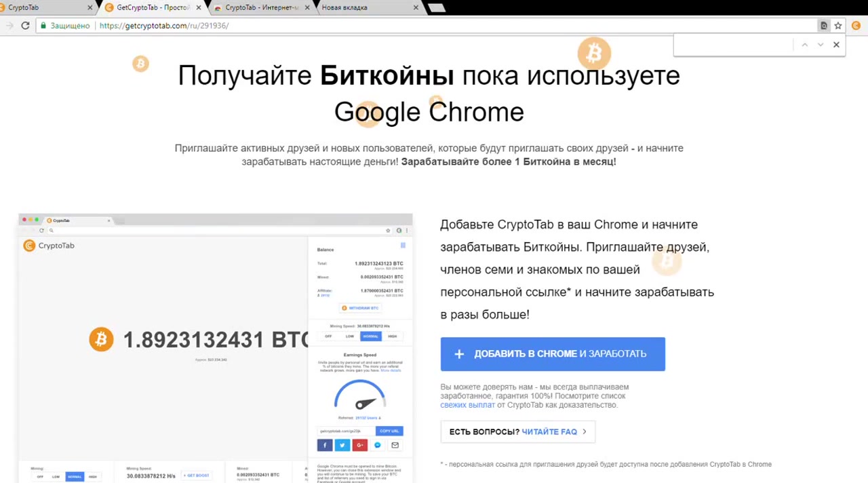Screen dimensions: 868x483
Task: Select the 'Новая вкладка' tab
Action: click(359, 8)
